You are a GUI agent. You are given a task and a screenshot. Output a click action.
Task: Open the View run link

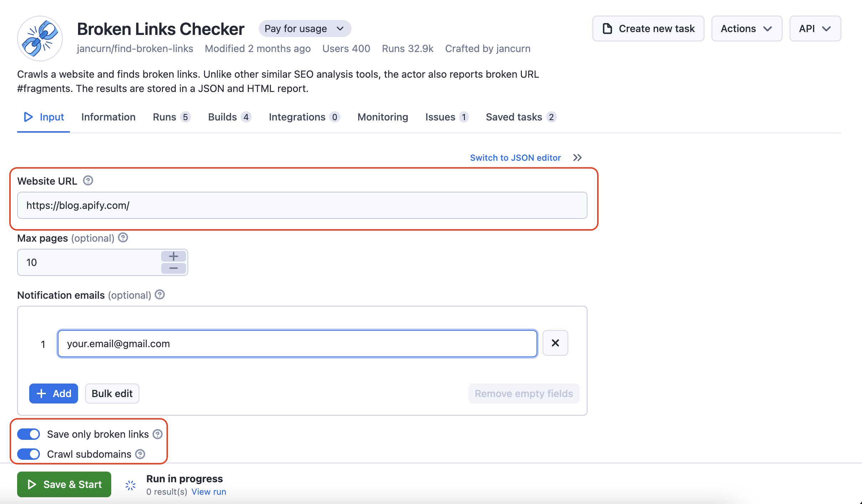point(209,492)
